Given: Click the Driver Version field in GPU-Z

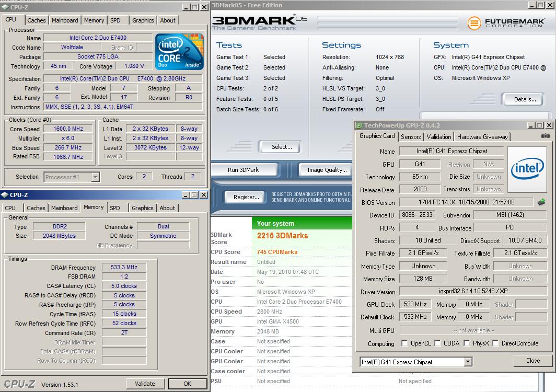Looking at the screenshot, I should (473, 291).
